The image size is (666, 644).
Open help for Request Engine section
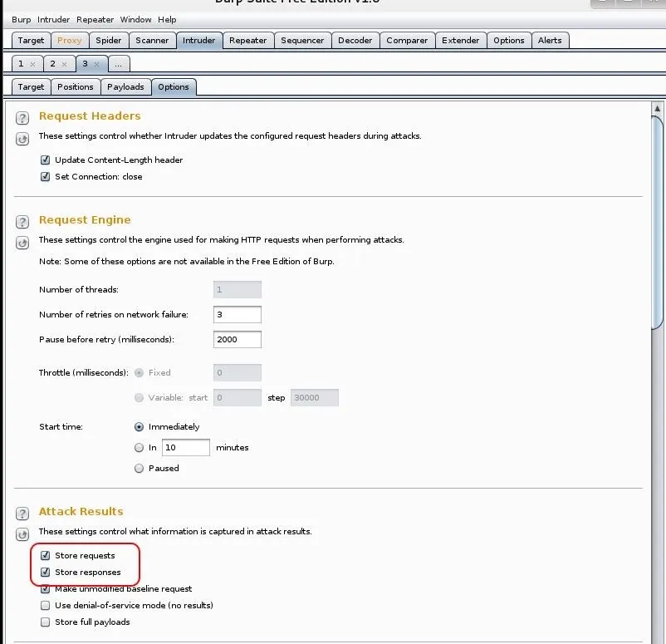pos(22,222)
